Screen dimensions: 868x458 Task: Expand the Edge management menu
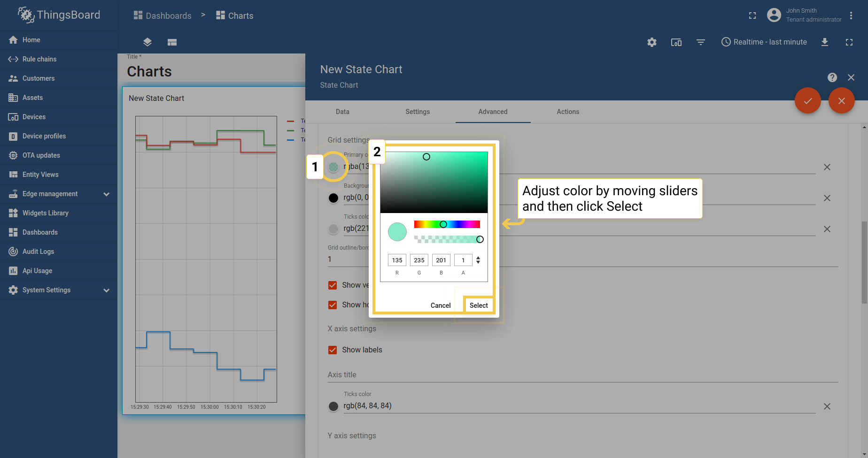pyautogui.click(x=106, y=194)
